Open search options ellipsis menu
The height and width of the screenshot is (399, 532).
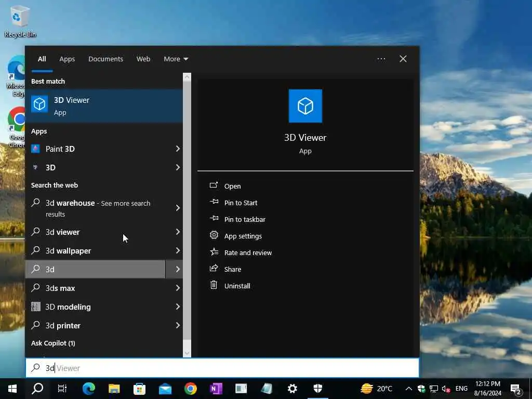click(x=381, y=59)
